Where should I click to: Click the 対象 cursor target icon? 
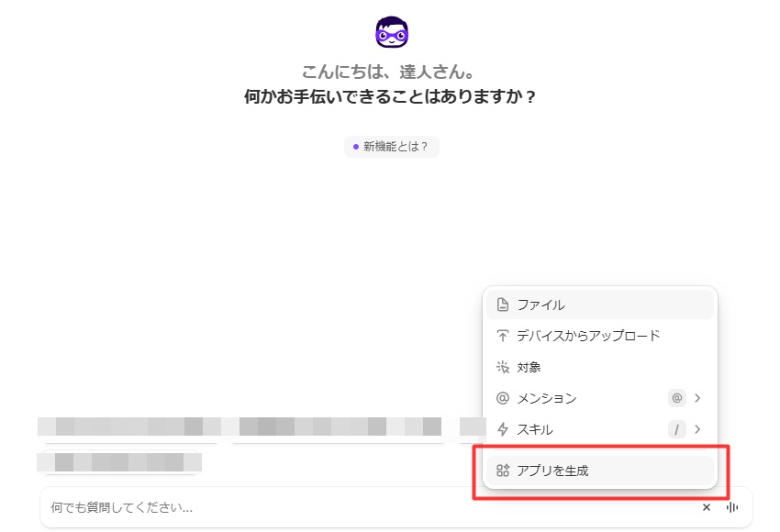502,367
